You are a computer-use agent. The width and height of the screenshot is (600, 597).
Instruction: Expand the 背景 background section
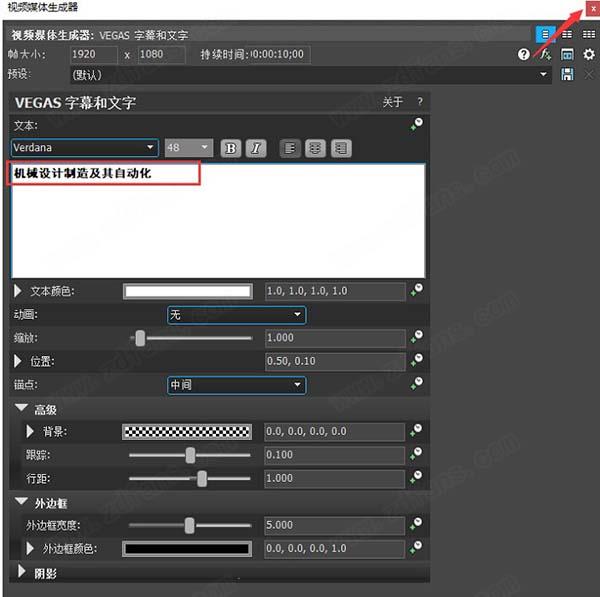[30, 432]
